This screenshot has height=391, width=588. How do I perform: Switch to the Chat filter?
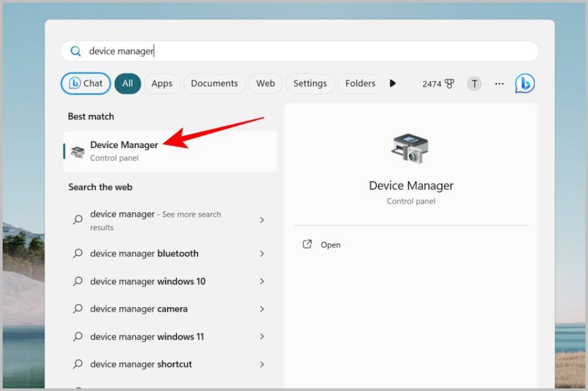(86, 83)
